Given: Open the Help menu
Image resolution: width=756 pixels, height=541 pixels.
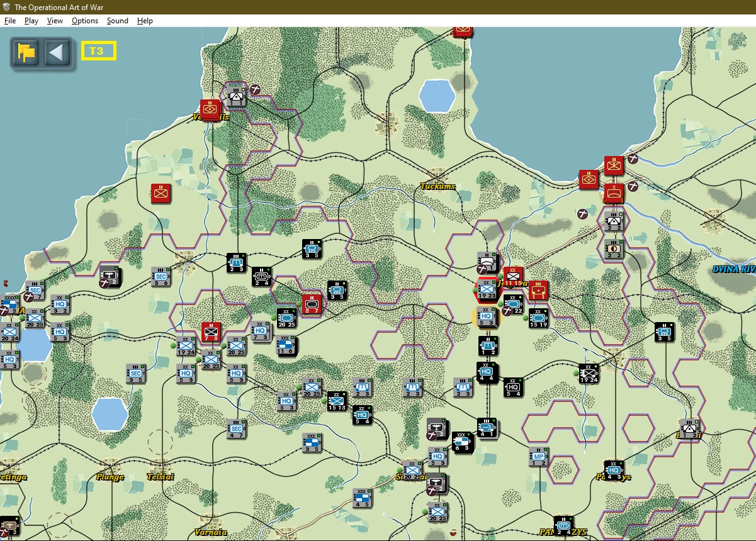Looking at the screenshot, I should tap(145, 21).
